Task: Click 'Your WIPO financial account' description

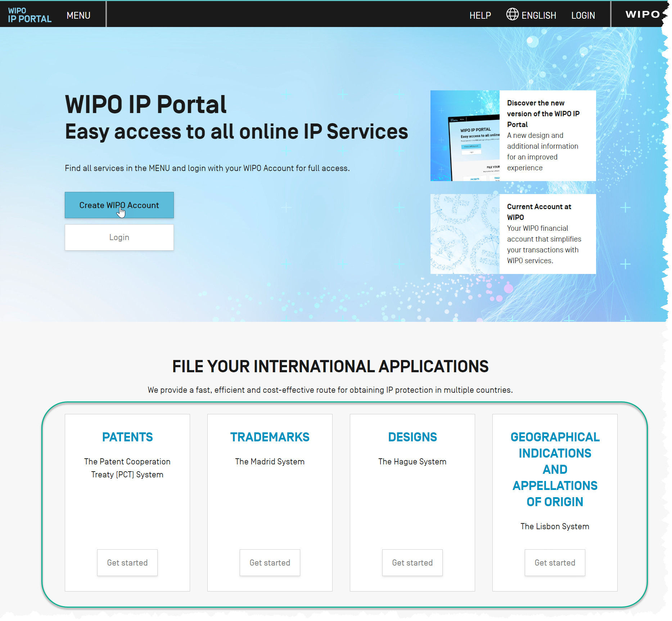Action: pos(544,244)
